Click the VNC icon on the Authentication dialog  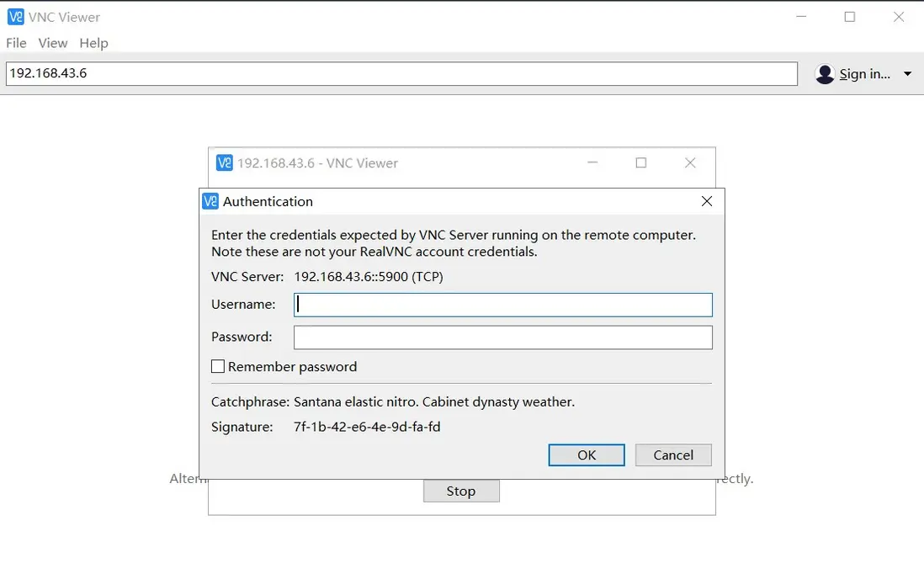[209, 201]
